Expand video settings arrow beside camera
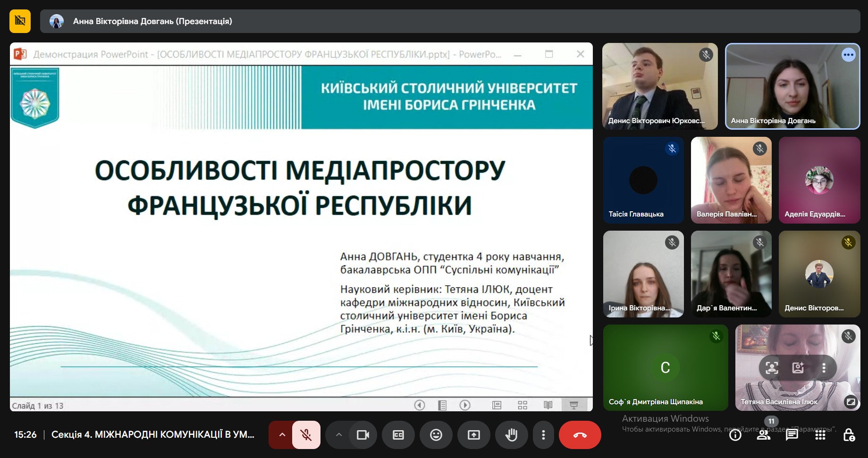 click(338, 435)
